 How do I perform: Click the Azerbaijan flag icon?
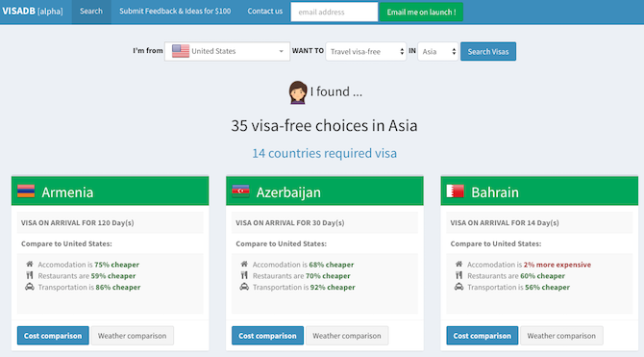pos(240,191)
